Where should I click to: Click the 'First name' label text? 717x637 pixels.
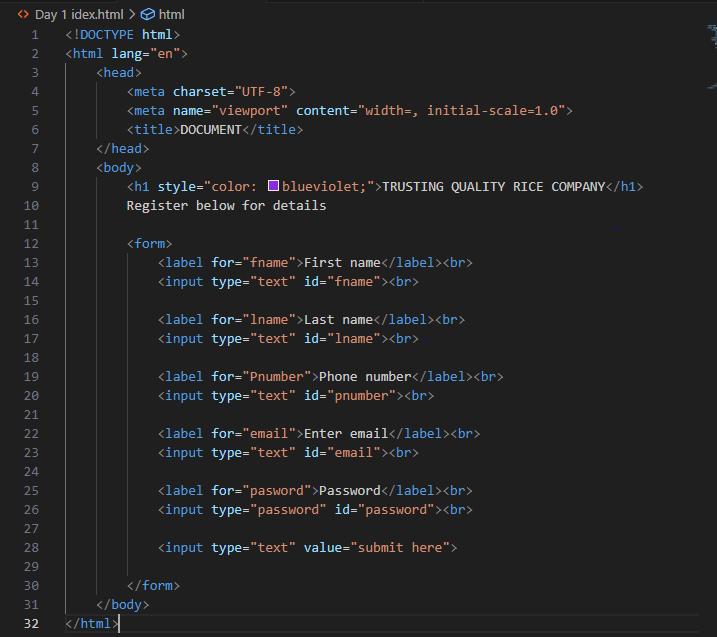pos(342,262)
